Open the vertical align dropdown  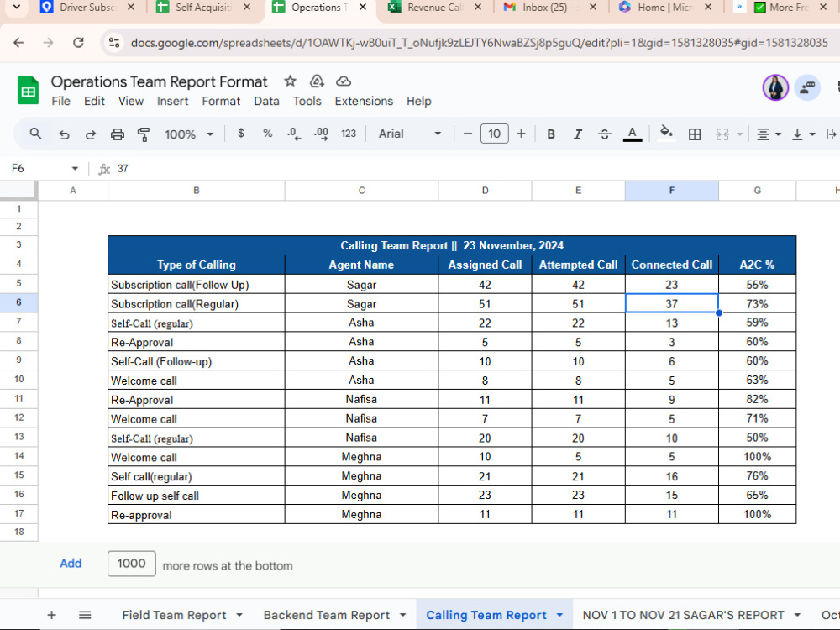pos(803,134)
